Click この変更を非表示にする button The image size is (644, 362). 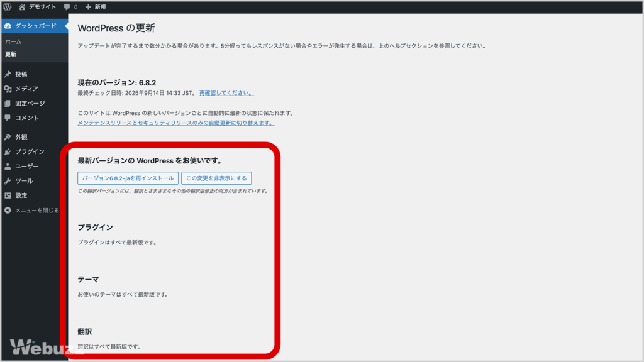pyautogui.click(x=216, y=178)
